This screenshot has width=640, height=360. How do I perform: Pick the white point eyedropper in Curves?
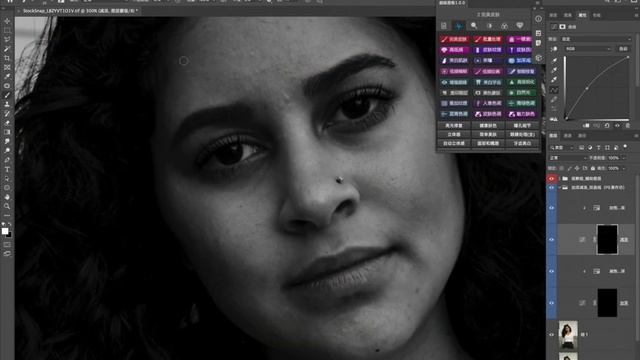coord(554,80)
